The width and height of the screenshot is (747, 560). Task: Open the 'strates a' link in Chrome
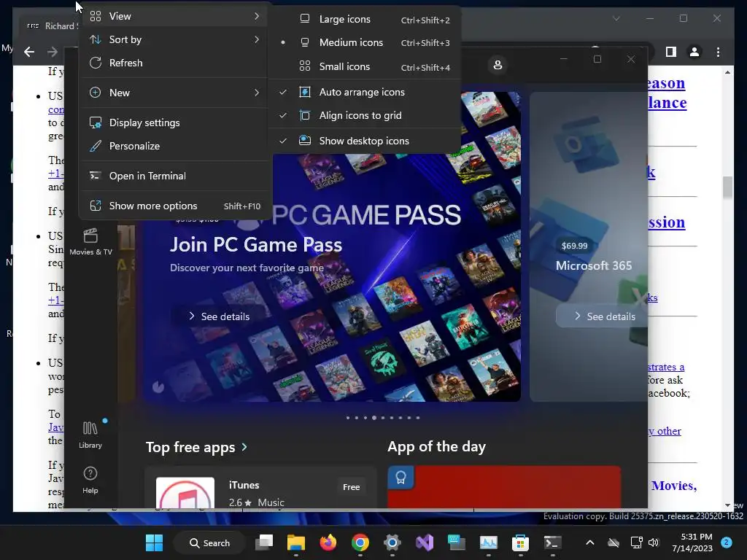[x=666, y=367]
